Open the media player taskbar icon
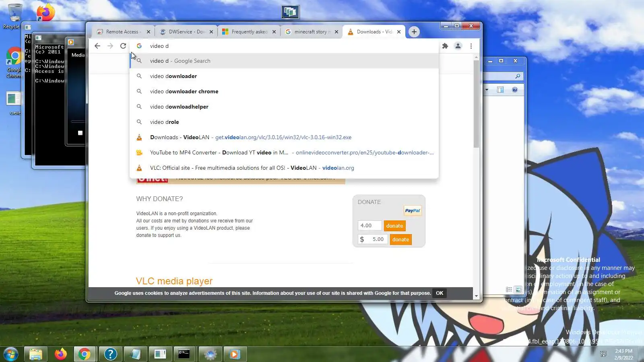Screen dimensions: 644x362 (x=235, y=354)
